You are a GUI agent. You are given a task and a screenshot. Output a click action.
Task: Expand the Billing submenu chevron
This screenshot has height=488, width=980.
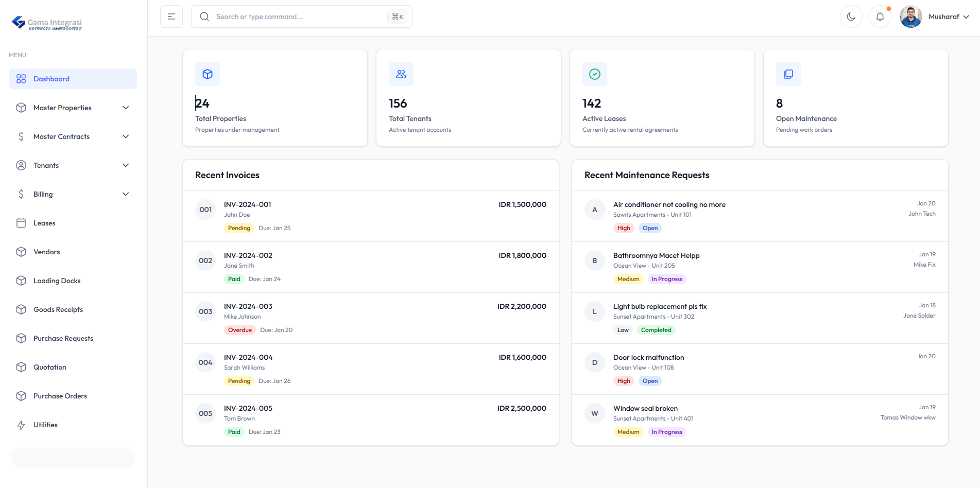tap(126, 194)
